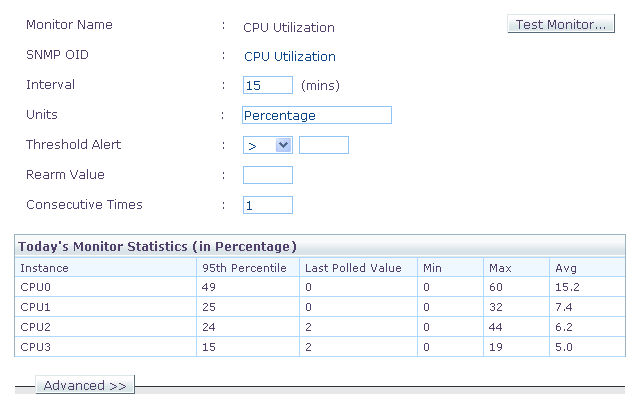Select the Consecutive Times input field
Screen dimensions: 632x400
coord(268,205)
